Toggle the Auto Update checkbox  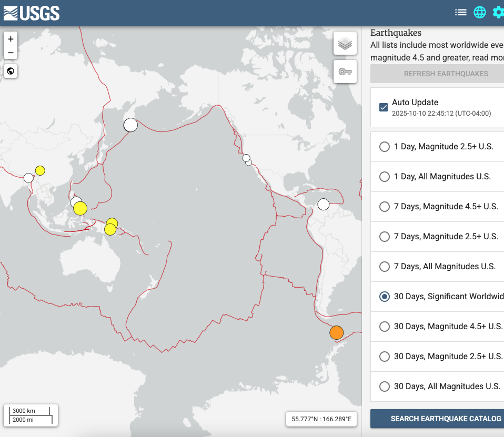pyautogui.click(x=384, y=107)
